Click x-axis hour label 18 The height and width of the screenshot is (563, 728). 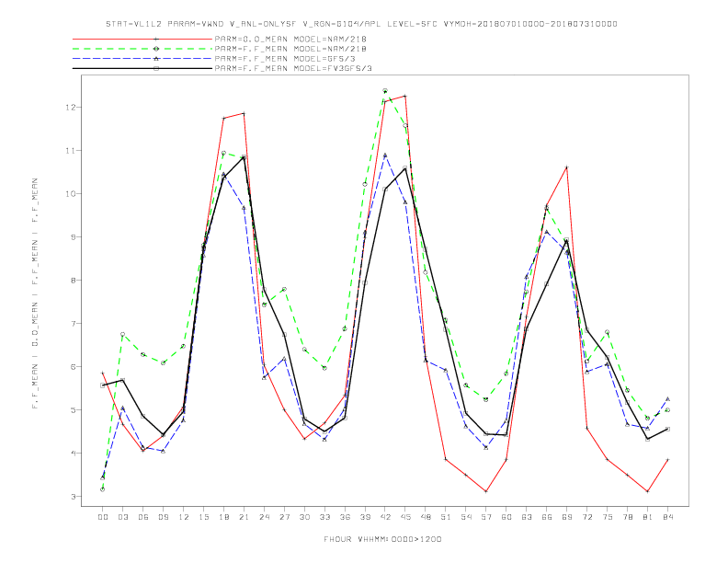coord(223,517)
